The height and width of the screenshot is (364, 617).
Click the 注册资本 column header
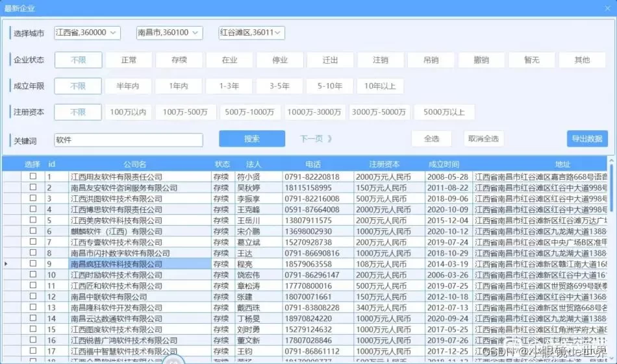click(384, 164)
